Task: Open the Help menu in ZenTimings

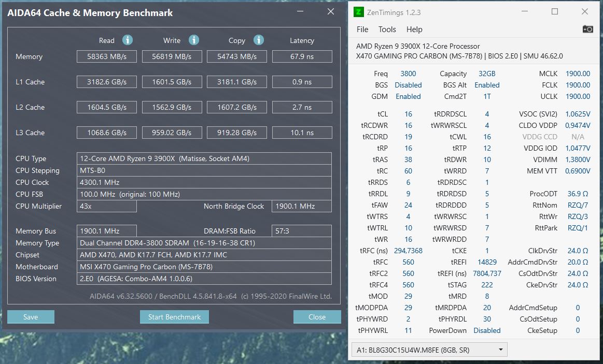Action: pyautogui.click(x=414, y=29)
